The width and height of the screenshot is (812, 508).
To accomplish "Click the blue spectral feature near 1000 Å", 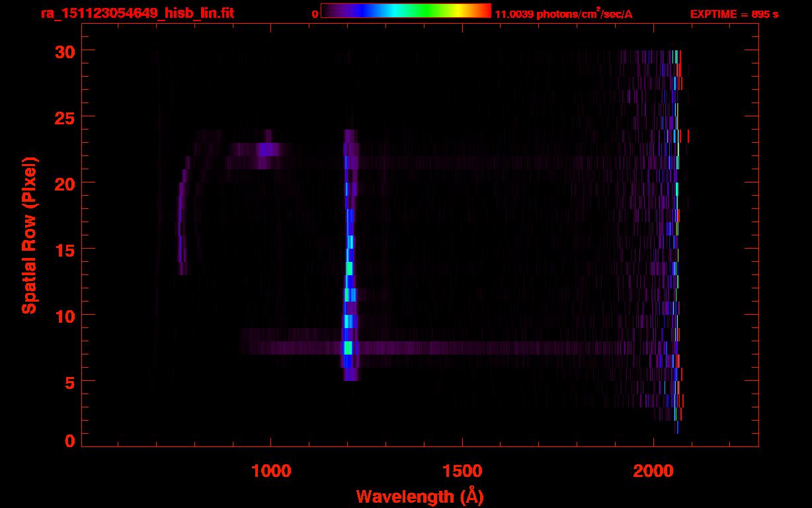I will [266, 149].
